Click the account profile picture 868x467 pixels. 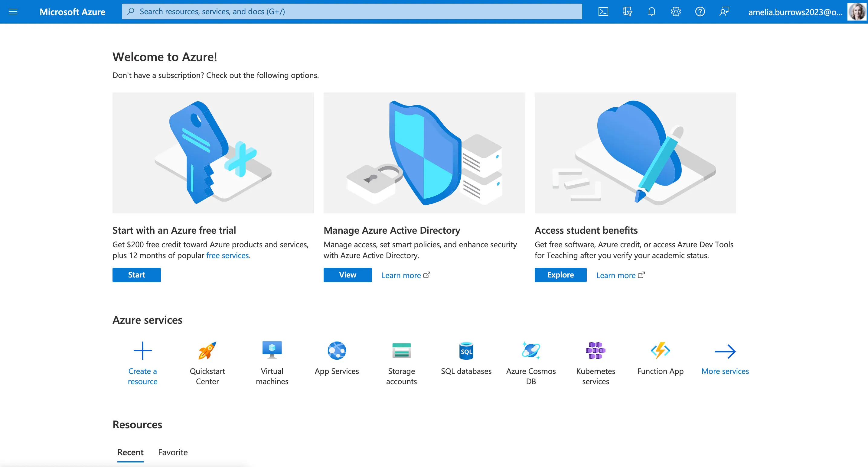[x=857, y=12]
